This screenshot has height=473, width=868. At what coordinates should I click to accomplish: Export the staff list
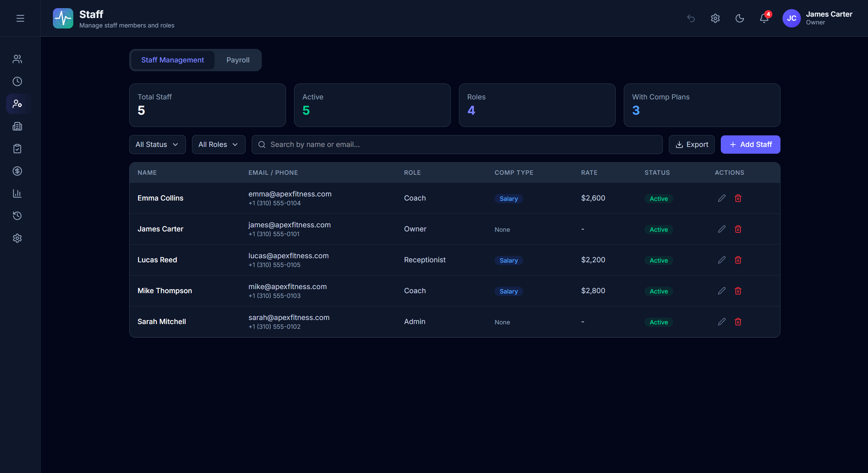691,144
